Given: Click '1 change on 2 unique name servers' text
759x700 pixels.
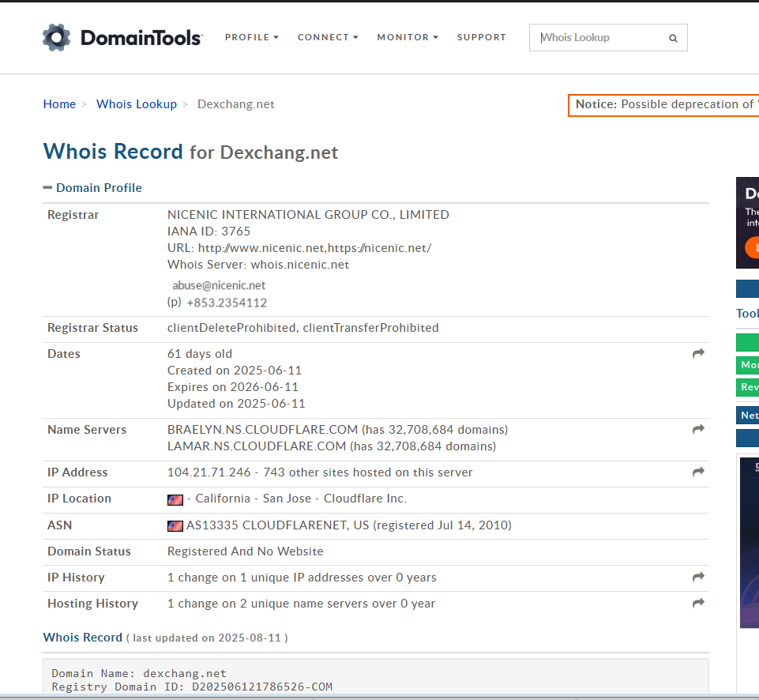Looking at the screenshot, I should tap(301, 604).
